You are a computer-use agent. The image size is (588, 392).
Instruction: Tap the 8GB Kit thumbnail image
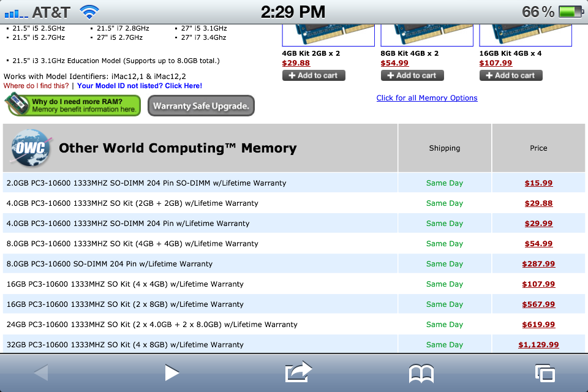tap(427, 36)
